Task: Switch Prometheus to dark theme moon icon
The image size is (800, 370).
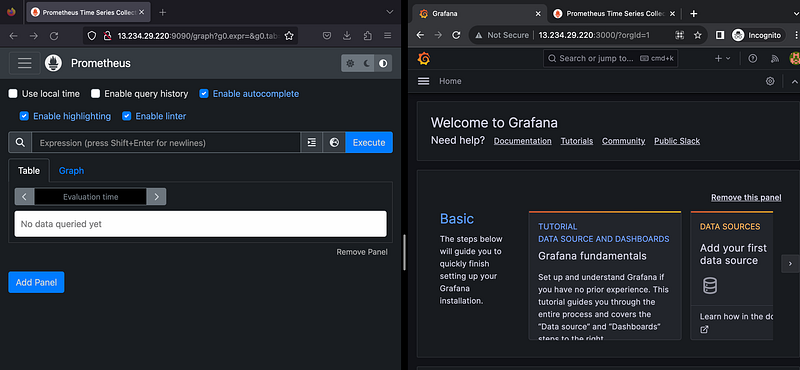Action: 367,63
